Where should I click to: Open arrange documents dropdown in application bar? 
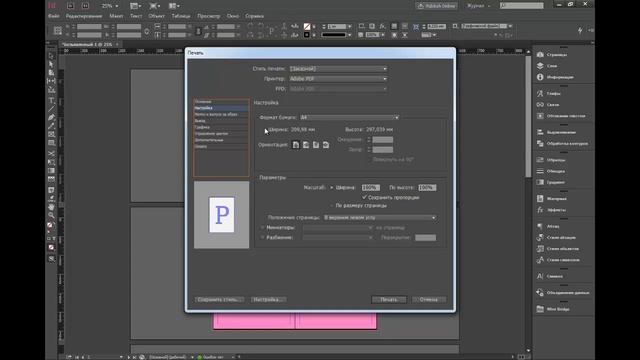[174, 6]
